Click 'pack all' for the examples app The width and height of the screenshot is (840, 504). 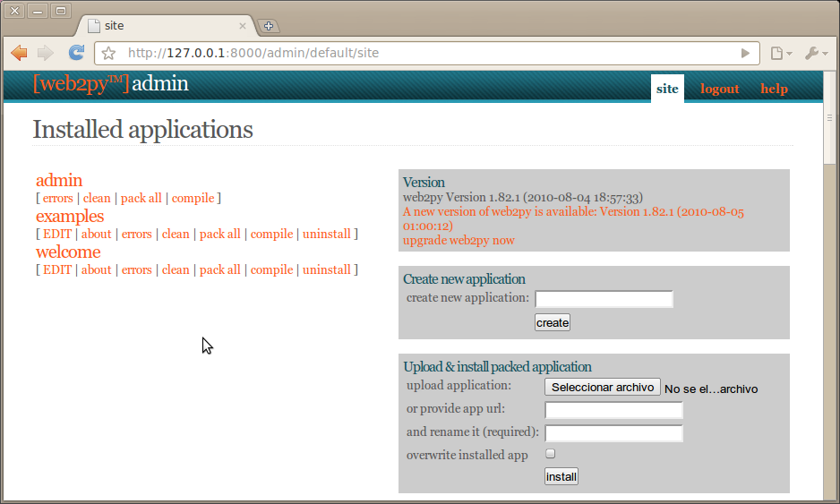point(220,234)
